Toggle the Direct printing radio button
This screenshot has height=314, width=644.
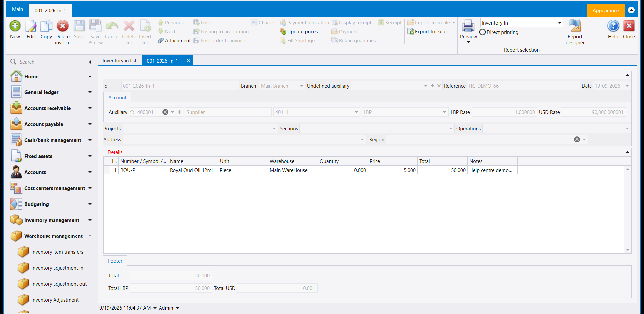pyautogui.click(x=483, y=32)
